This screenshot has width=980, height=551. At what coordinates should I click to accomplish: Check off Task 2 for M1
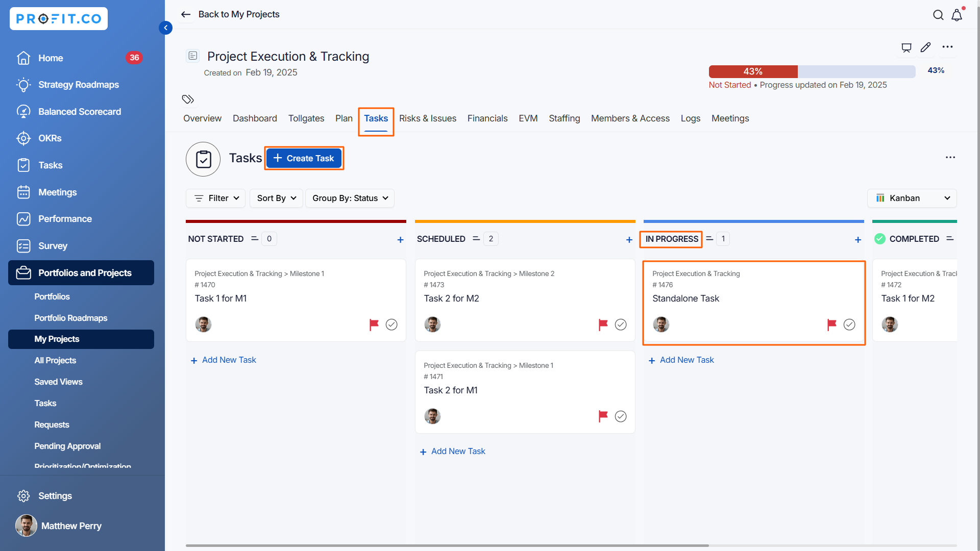(x=621, y=416)
